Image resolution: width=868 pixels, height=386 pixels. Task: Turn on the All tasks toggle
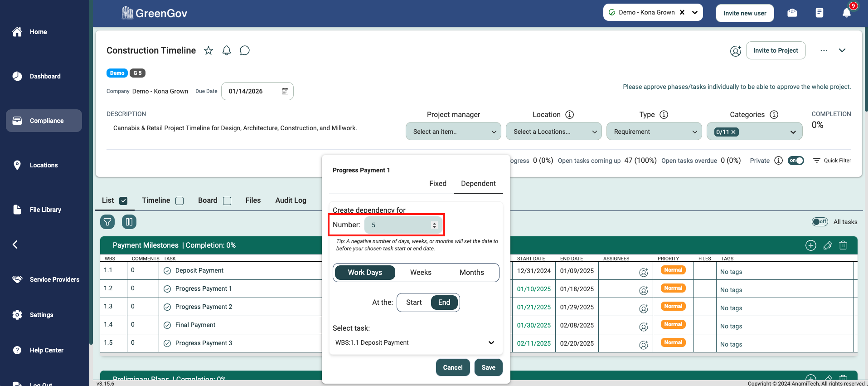click(x=820, y=222)
